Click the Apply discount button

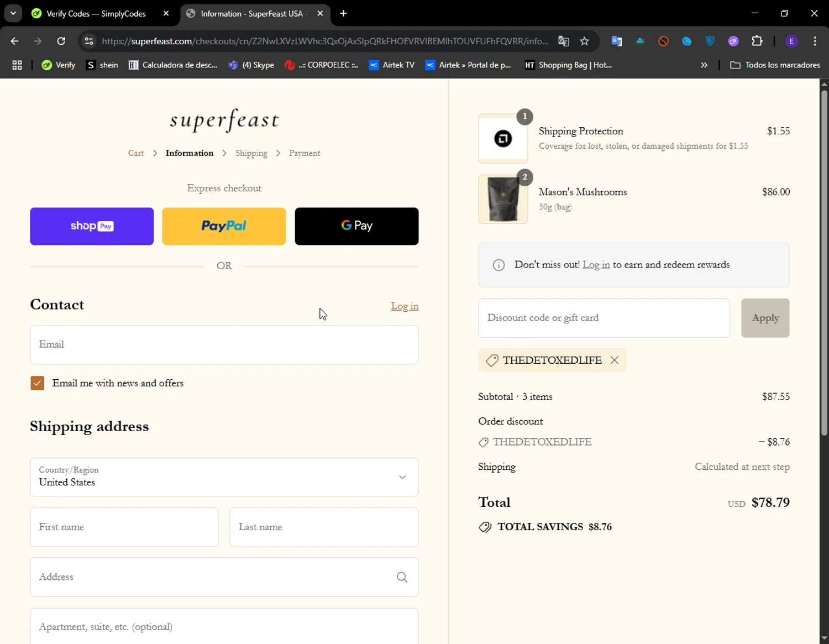(765, 318)
